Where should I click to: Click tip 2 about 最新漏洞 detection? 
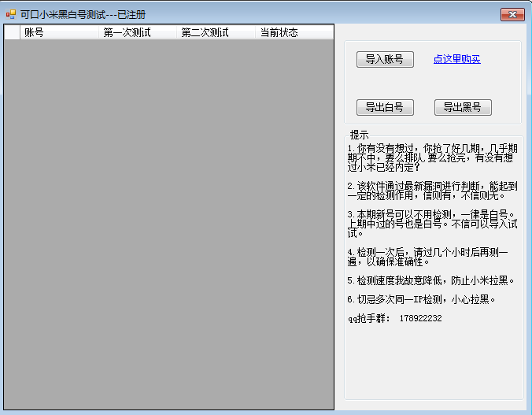[432, 191]
